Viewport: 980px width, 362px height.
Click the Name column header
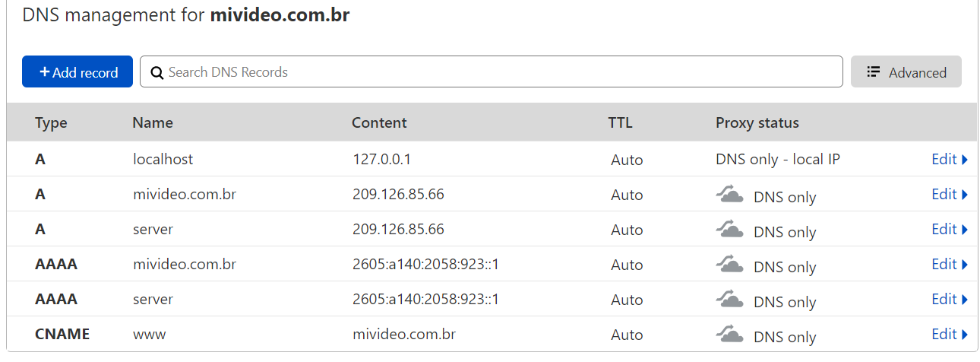coord(153,123)
